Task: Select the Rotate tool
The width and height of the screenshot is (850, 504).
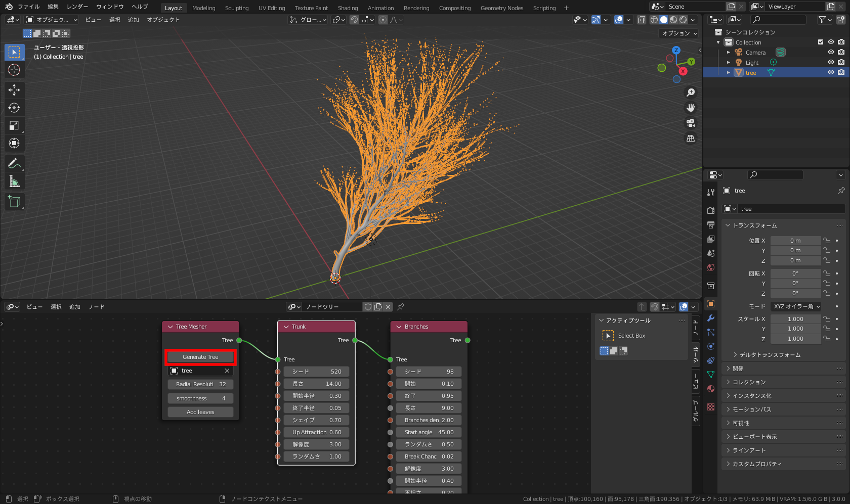Action: pos(14,107)
